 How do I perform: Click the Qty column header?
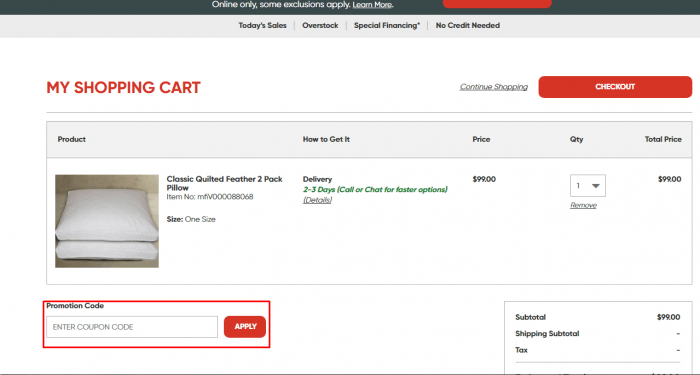pyautogui.click(x=576, y=139)
